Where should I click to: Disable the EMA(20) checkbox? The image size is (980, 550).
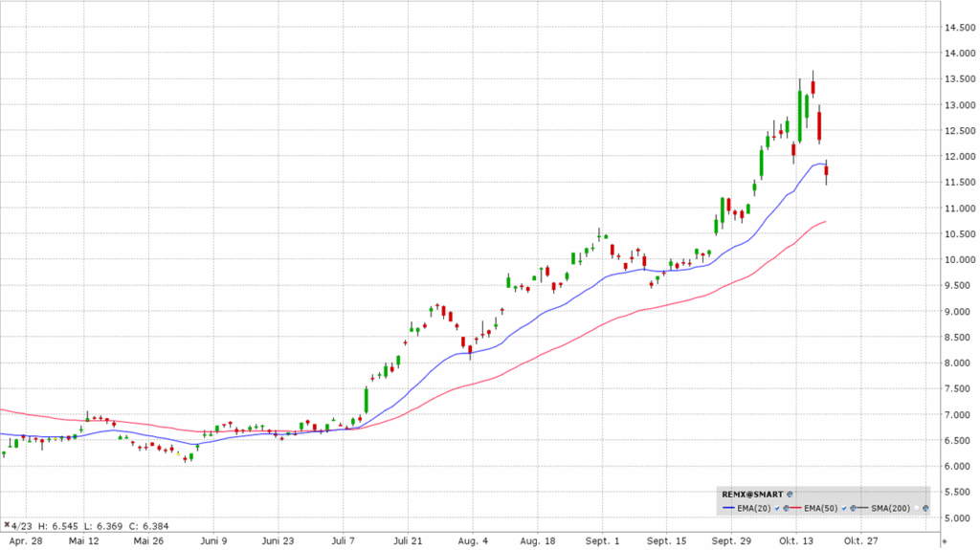776,508
